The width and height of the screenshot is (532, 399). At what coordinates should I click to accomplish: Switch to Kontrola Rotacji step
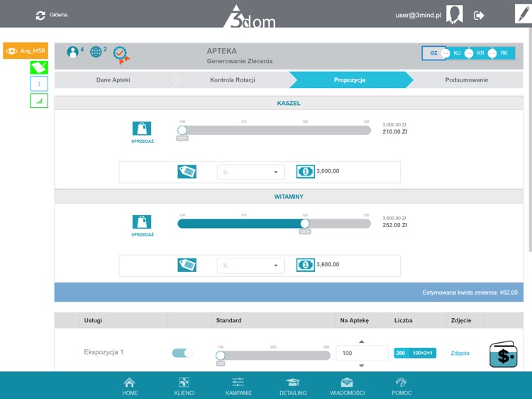click(233, 80)
